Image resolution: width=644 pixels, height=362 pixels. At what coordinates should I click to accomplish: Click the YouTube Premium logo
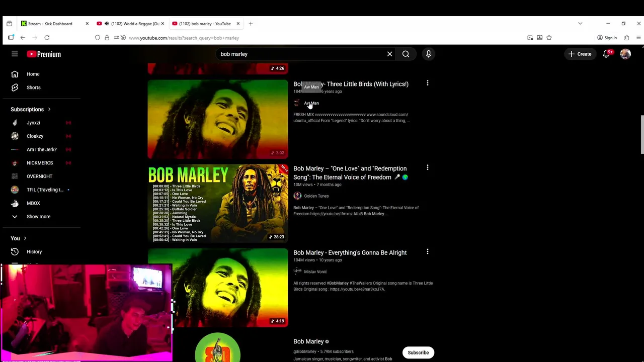tap(44, 54)
